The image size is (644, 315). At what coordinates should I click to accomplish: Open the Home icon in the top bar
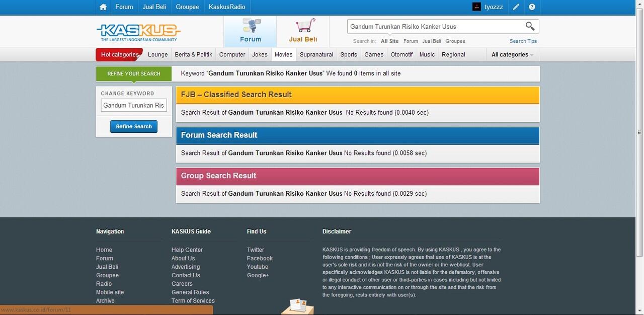[103, 7]
